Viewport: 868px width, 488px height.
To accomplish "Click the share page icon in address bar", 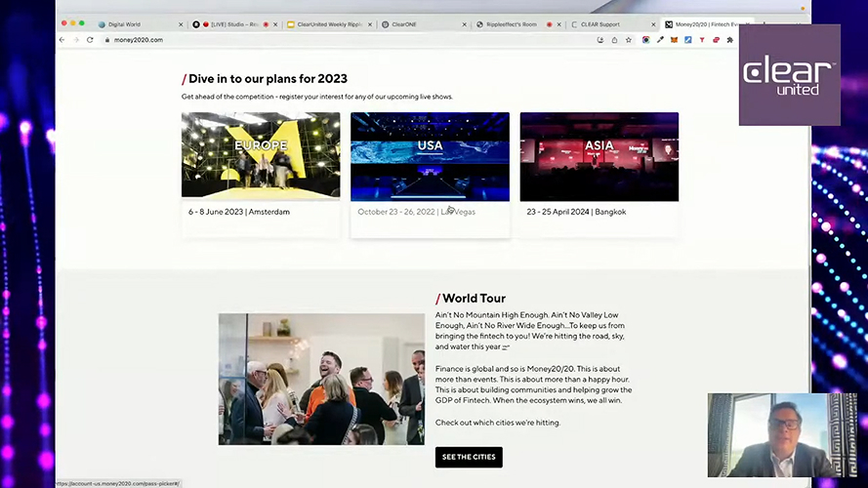I will 614,40.
